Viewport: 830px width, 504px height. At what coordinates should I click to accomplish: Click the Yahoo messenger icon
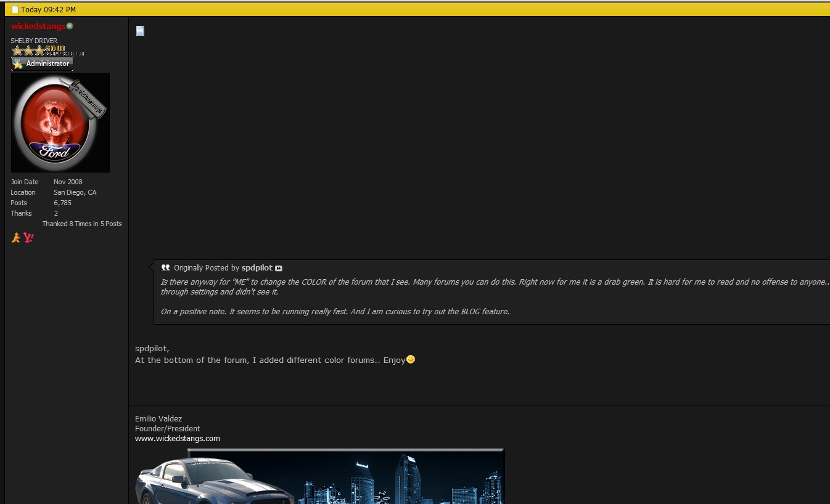[28, 237]
